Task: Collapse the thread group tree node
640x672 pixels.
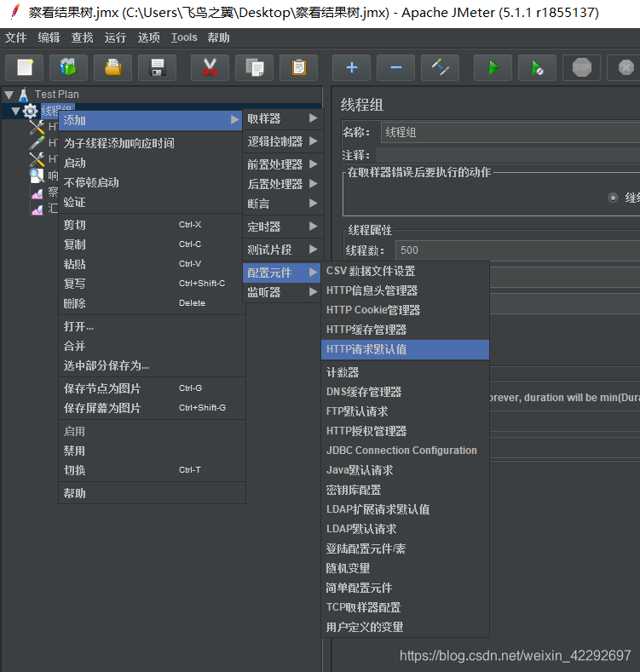Action: click(16, 111)
